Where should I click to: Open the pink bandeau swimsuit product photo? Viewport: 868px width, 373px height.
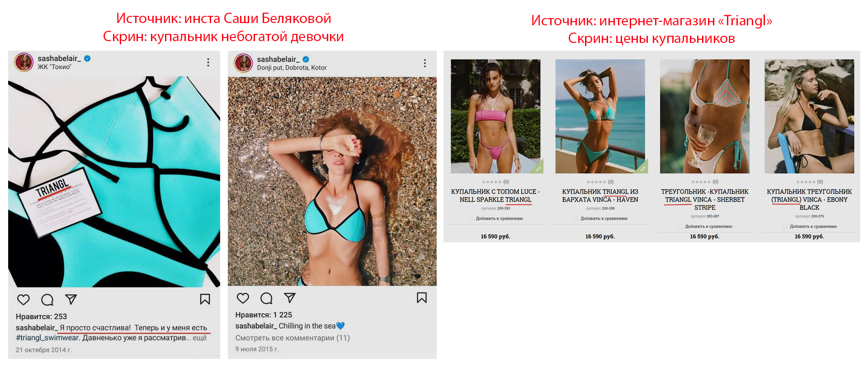pyautogui.click(x=495, y=116)
